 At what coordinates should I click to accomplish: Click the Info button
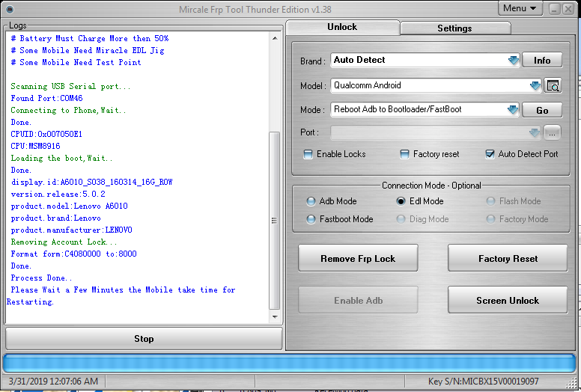pos(542,61)
